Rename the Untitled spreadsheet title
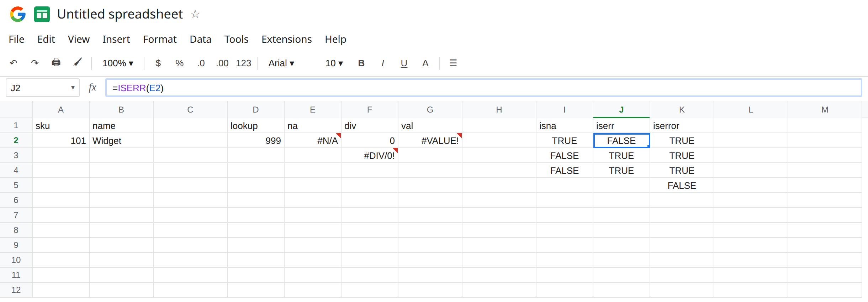 click(x=120, y=14)
